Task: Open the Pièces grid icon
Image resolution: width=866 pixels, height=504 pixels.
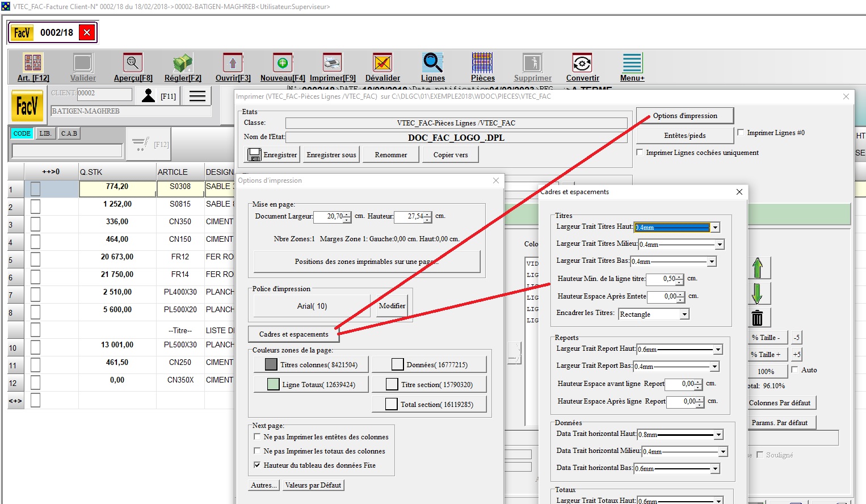Action: [482, 62]
